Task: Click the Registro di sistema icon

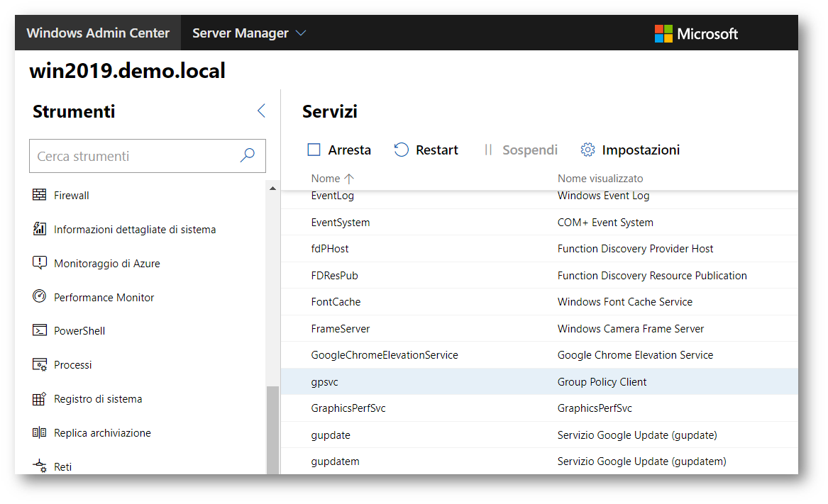Action: [x=39, y=398]
